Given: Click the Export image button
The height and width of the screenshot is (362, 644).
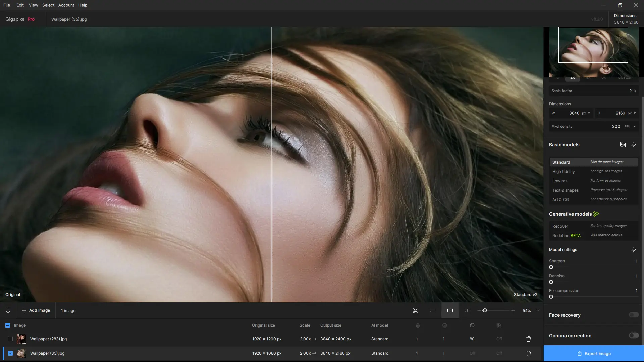Looking at the screenshot, I should [x=594, y=353].
